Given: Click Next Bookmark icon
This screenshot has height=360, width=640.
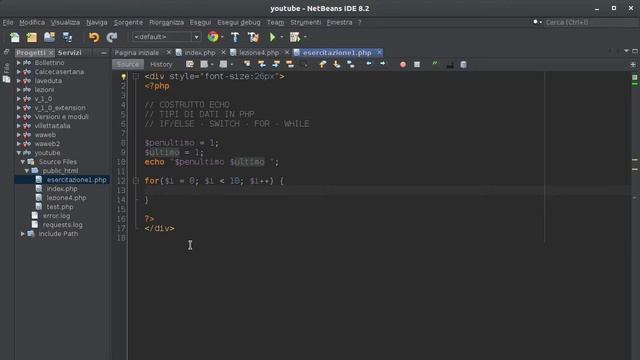Looking at the screenshot, I should [337, 64].
